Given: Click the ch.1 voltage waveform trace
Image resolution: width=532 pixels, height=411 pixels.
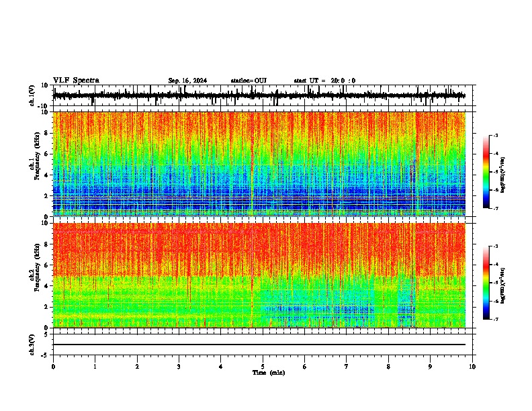Looking at the screenshot, I should (x=259, y=95).
